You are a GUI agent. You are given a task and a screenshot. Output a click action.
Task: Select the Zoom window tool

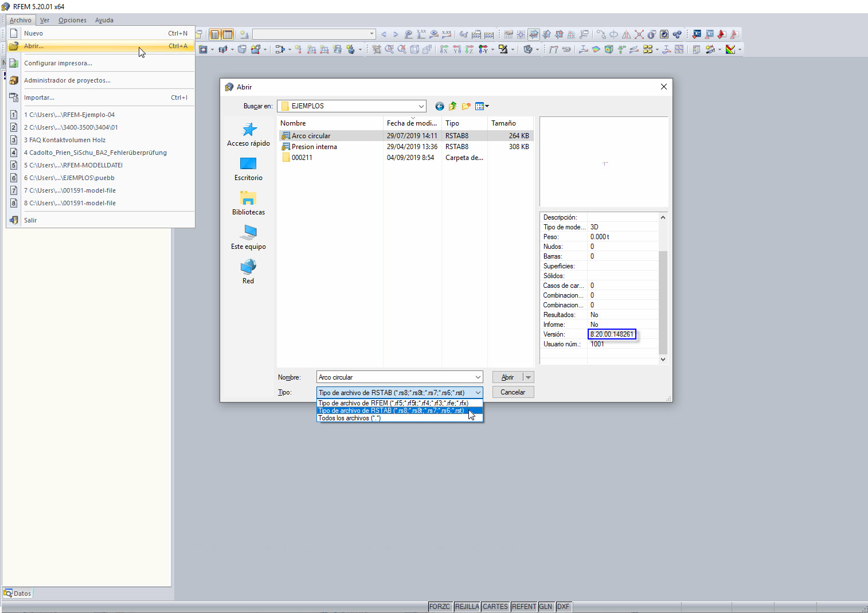click(390, 49)
